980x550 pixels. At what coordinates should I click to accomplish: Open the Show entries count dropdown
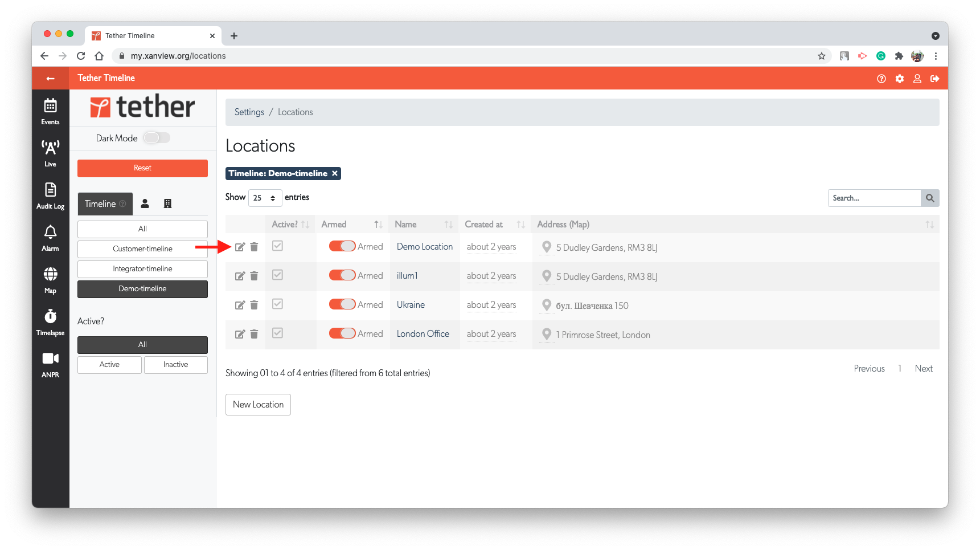click(x=265, y=198)
